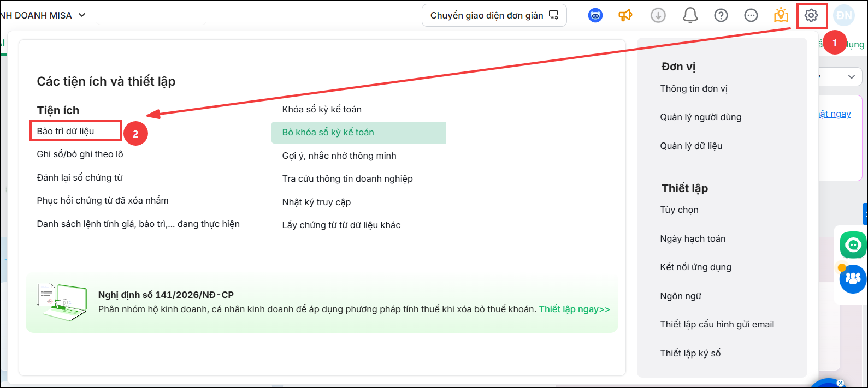Click the Thiết lập ngay link

(575, 309)
